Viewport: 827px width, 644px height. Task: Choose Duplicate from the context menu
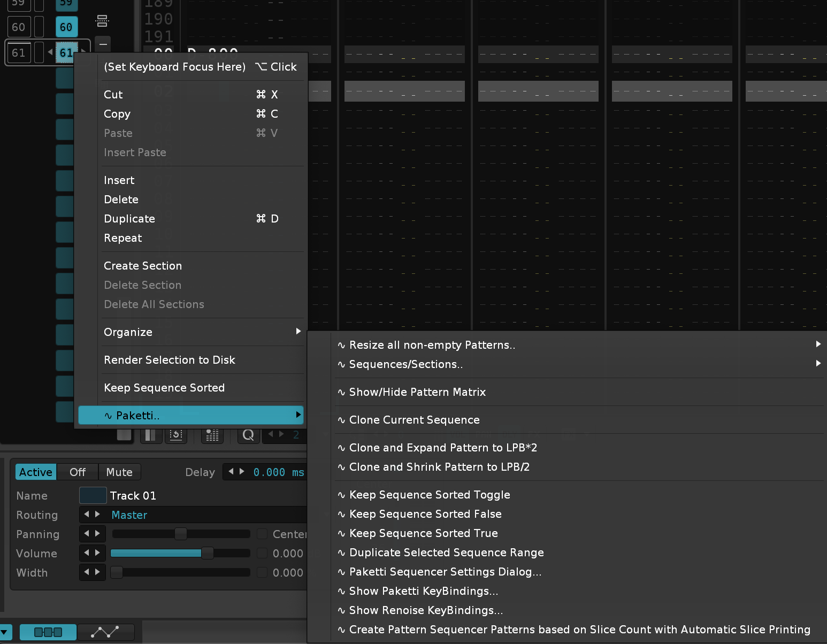pyautogui.click(x=191, y=219)
